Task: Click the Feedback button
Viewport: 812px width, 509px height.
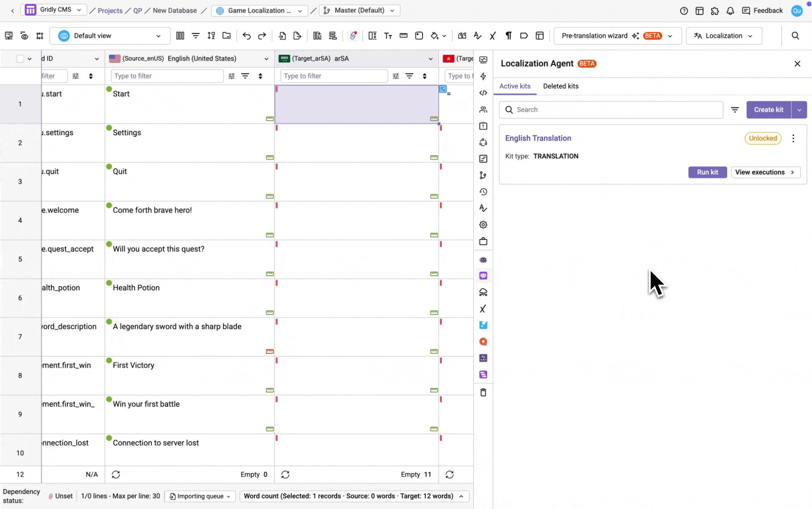Action: coord(762,10)
